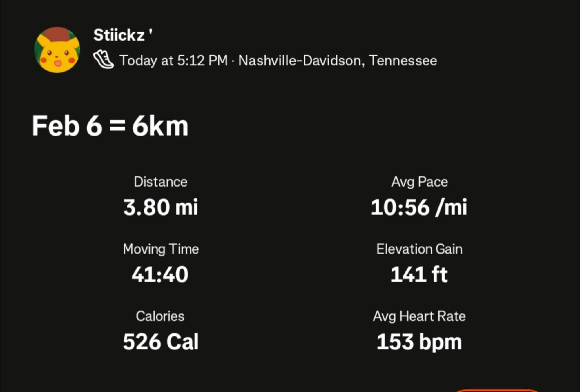Screen dimensions: 580x392
Task: Click the Elevation Gain stat label
Action: [419, 249]
